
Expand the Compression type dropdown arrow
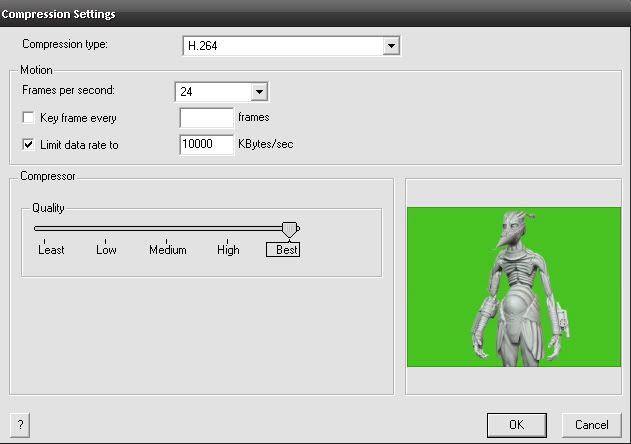[391, 46]
